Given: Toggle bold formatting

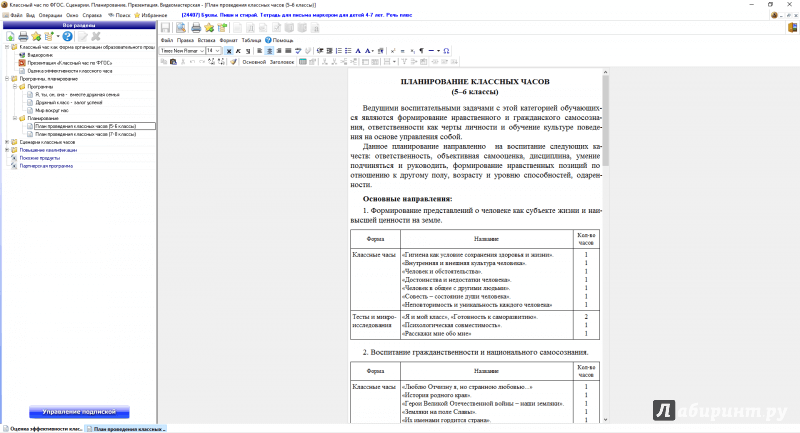Looking at the screenshot, I should [x=229, y=51].
